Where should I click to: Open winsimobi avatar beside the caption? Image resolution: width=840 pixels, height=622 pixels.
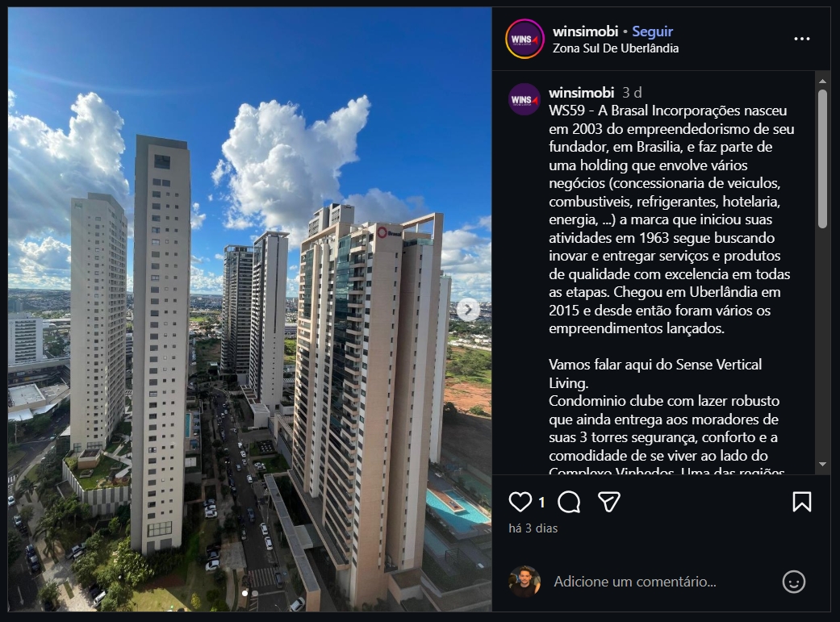(524, 100)
